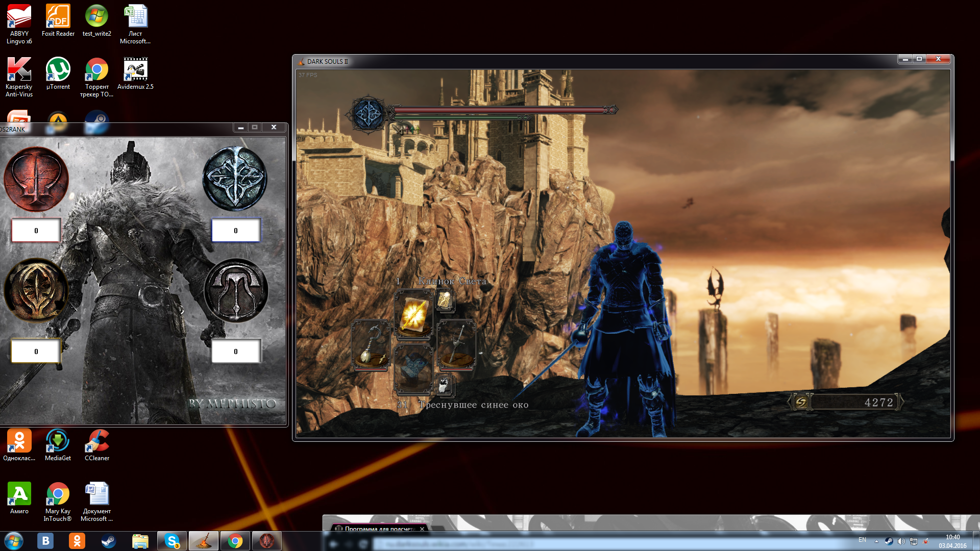Viewport: 980px width, 551px height.
Task: Select the rank field under the red emblem
Action: (x=36, y=231)
